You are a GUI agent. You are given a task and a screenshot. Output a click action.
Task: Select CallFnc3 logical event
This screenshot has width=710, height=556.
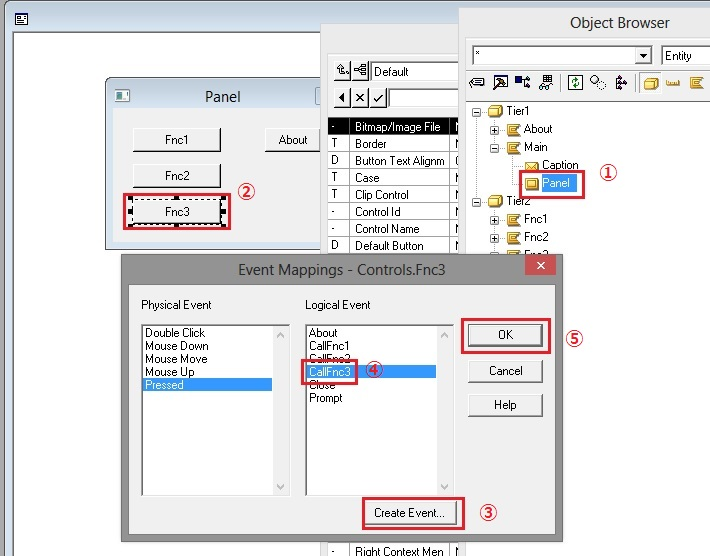tap(372, 372)
